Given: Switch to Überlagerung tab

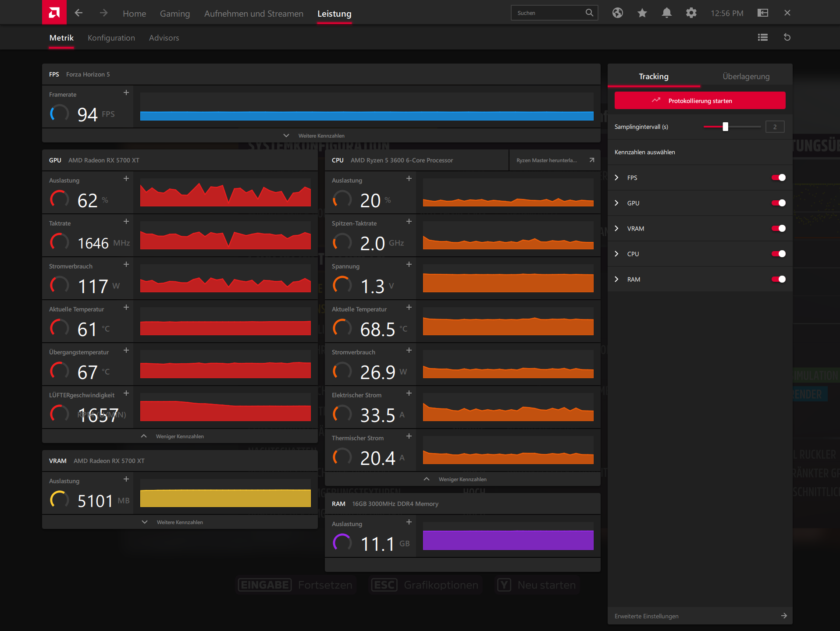Looking at the screenshot, I should 746,76.
